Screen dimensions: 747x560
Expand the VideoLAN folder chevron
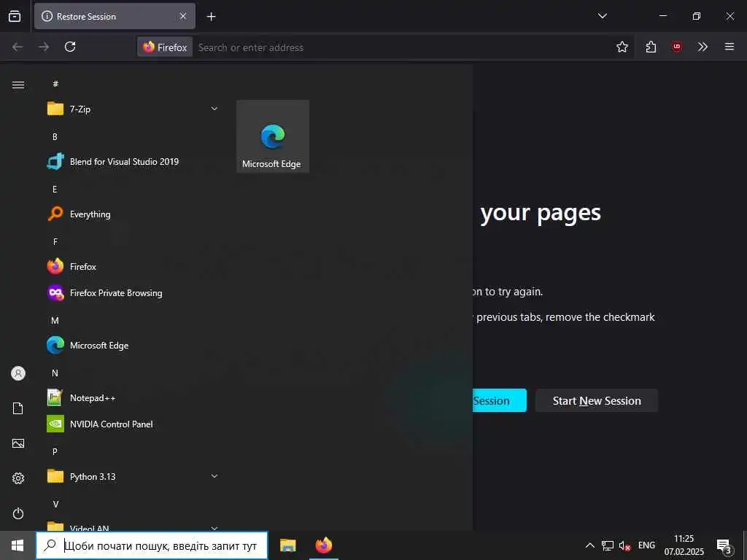click(x=214, y=528)
